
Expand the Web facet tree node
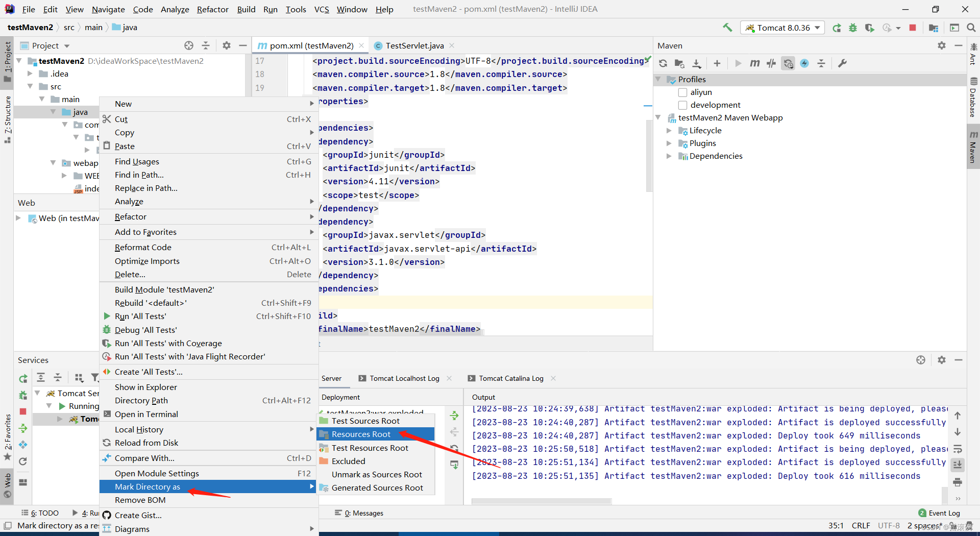18,218
